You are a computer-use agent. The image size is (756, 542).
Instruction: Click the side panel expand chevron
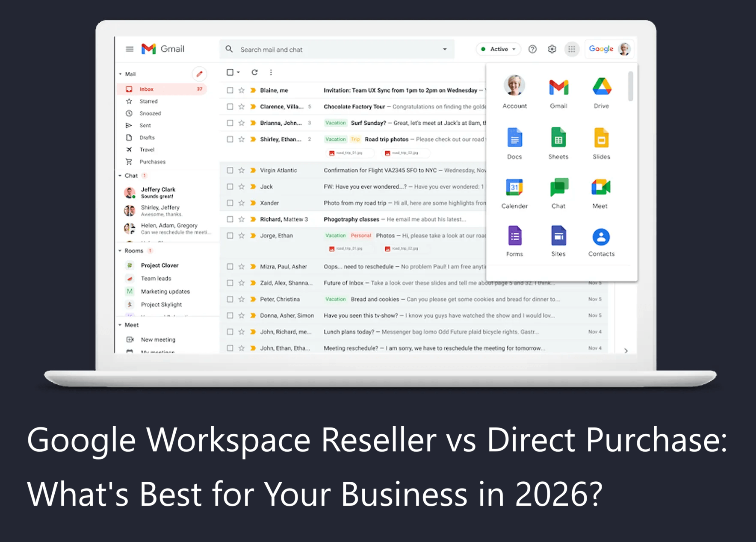point(626,351)
